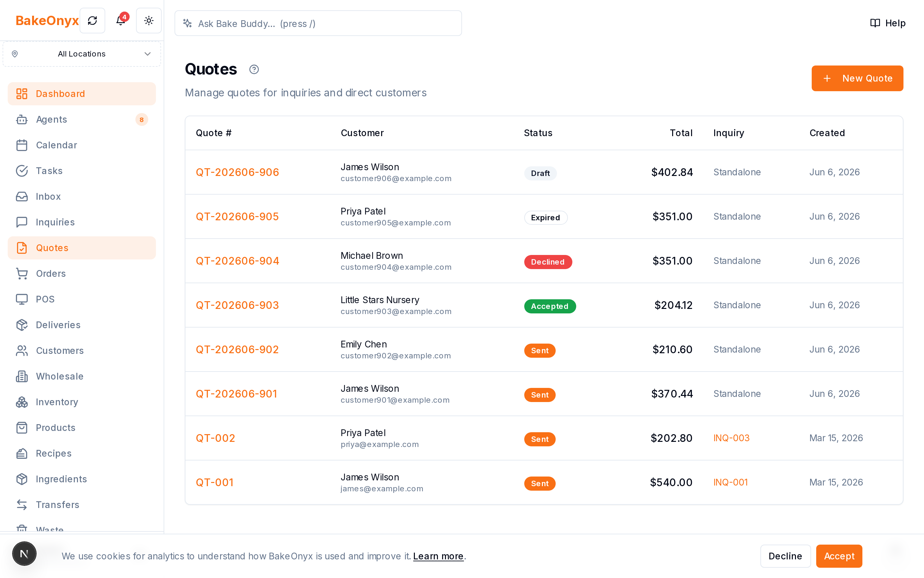Image resolution: width=924 pixels, height=578 pixels.
Task: Open the Deliveries package icon
Action: click(x=22, y=325)
